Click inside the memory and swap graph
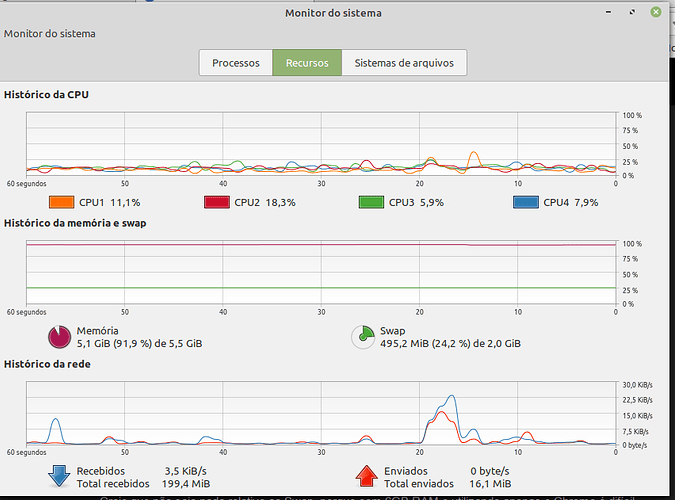The height and width of the screenshot is (500, 675). pos(321,272)
